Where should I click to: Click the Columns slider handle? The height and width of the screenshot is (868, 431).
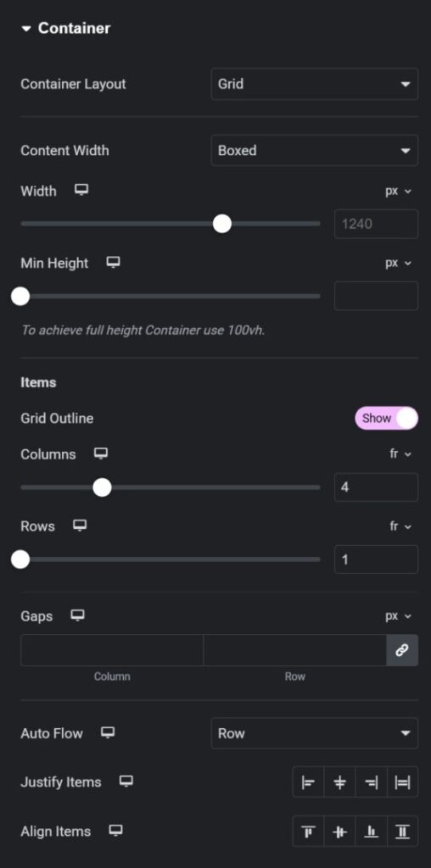[x=102, y=487]
